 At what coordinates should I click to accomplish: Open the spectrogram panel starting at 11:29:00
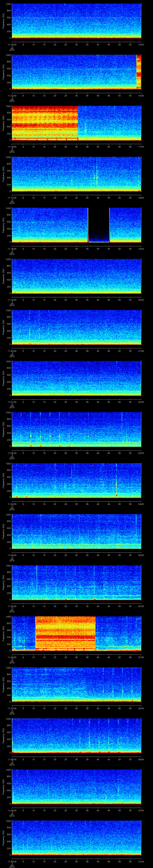click(x=76, y=786)
